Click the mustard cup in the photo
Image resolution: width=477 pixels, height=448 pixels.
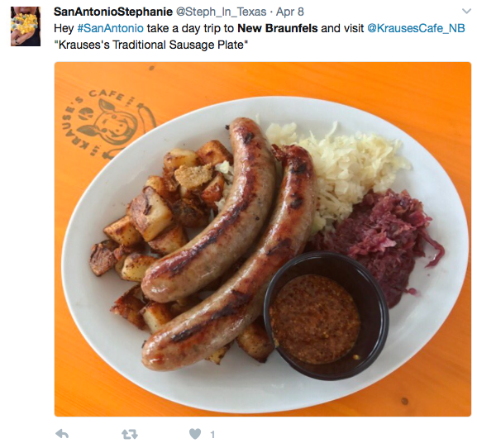[326, 316]
